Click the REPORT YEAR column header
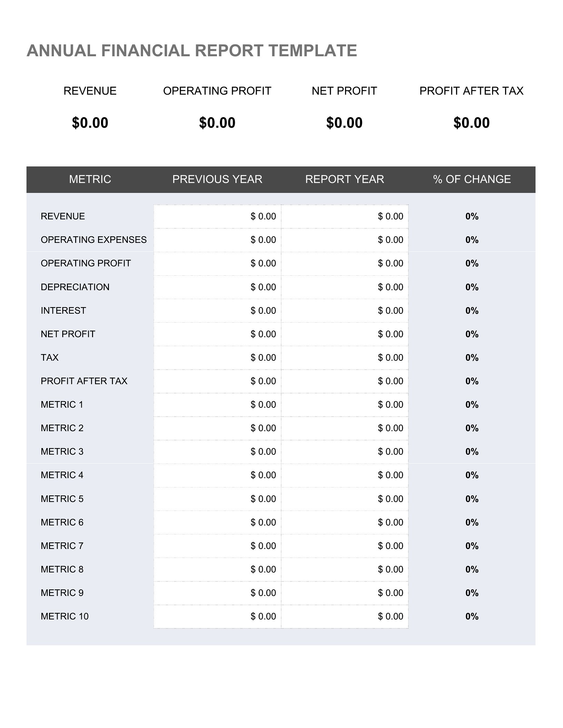The image size is (563, 728). [344, 179]
